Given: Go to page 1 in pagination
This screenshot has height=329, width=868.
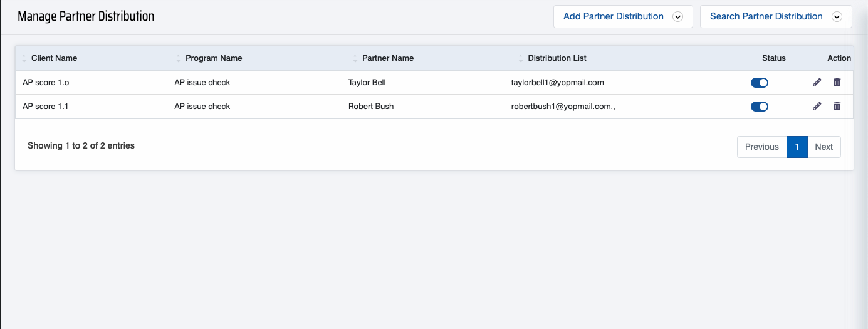Looking at the screenshot, I should tap(797, 147).
